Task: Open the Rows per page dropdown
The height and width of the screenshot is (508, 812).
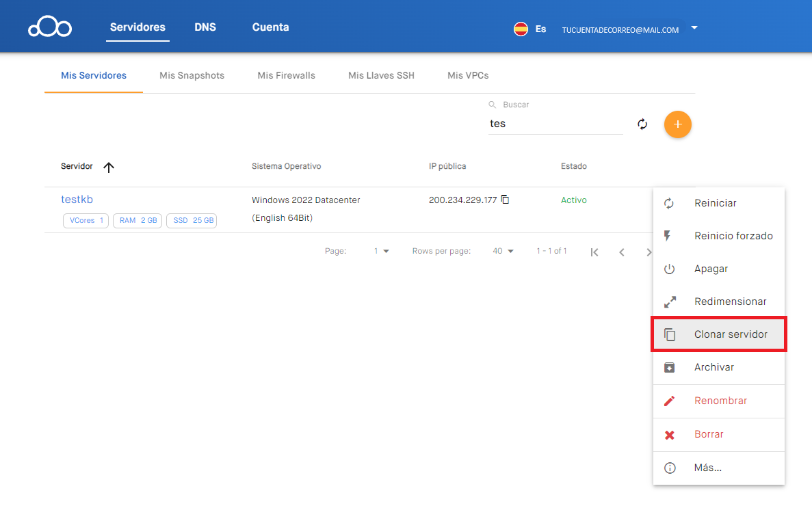Action: coord(503,251)
